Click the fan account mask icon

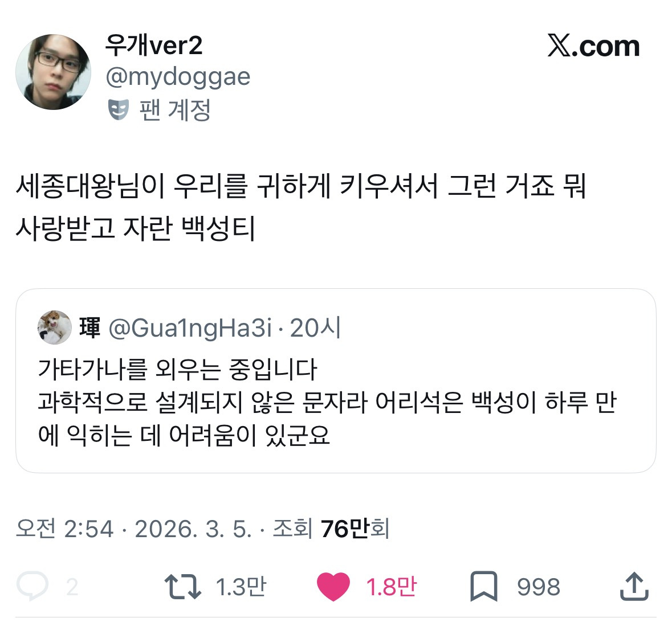click(119, 110)
